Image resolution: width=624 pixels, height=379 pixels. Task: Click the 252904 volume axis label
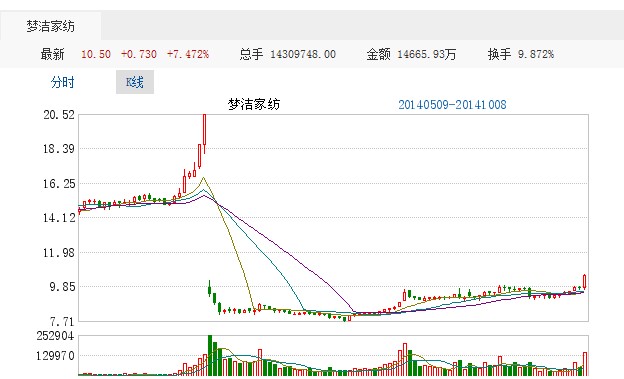click(x=55, y=336)
